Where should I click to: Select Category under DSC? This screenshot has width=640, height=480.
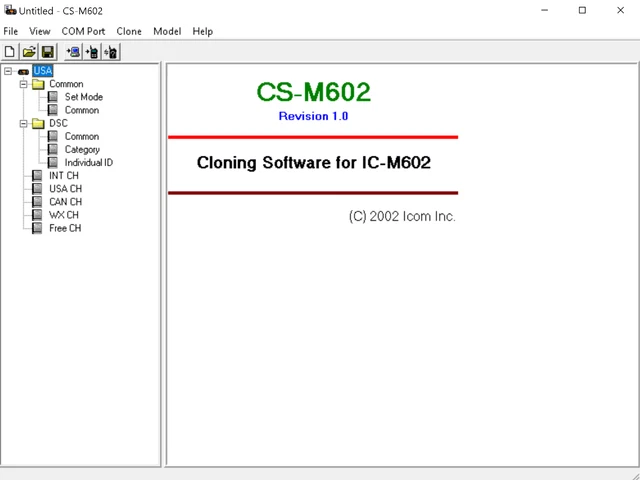click(x=82, y=149)
